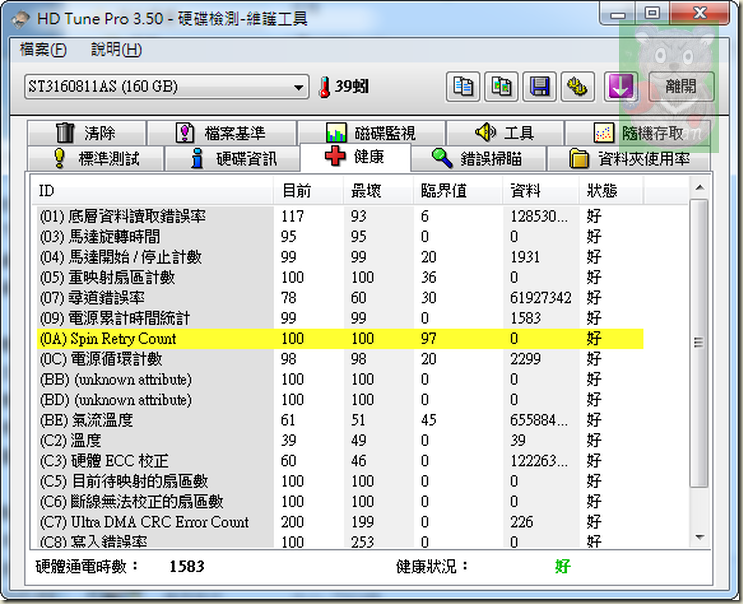
Task: Select the (07) 尋道錯誤率 row
Action: tap(340, 298)
